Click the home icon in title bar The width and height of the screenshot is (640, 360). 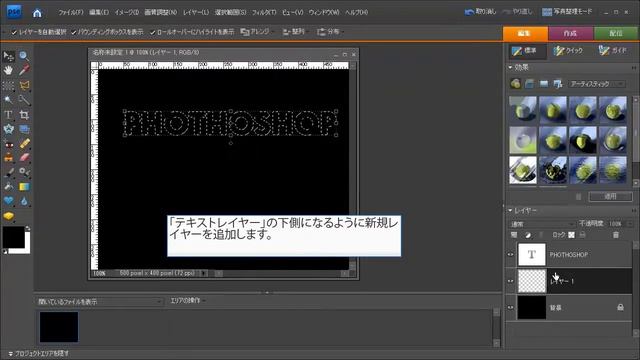click(x=37, y=13)
